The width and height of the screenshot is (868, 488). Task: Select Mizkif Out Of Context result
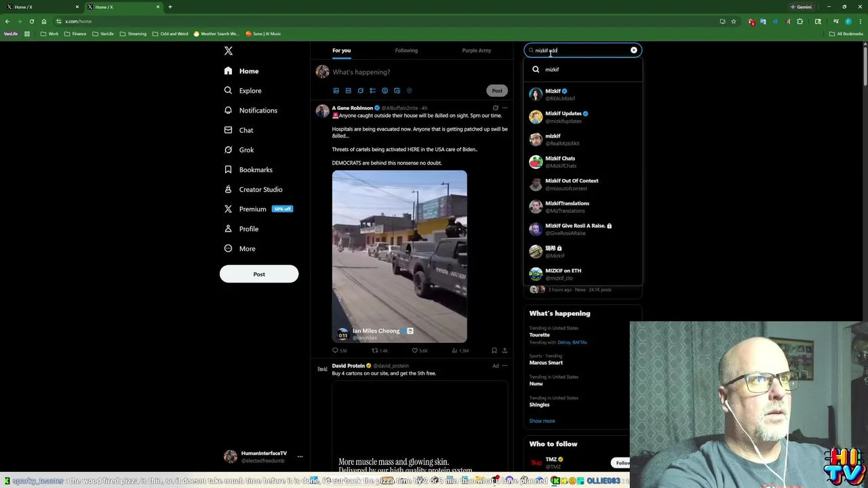pyautogui.click(x=583, y=184)
